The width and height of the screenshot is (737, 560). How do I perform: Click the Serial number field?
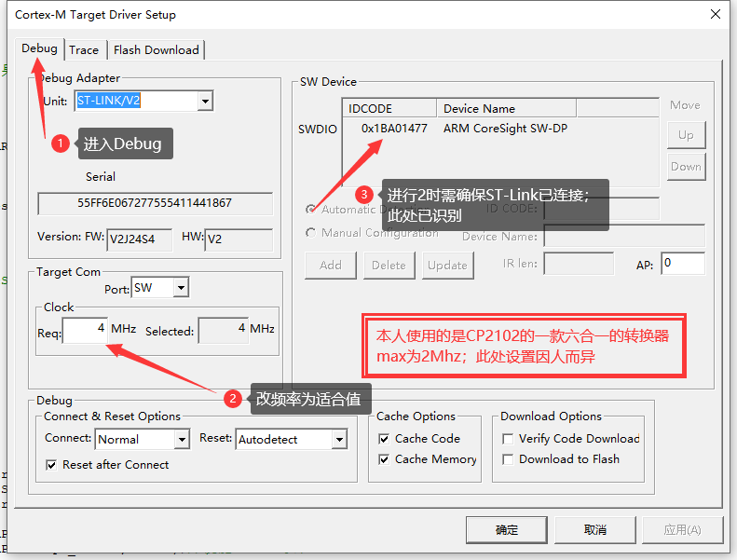click(155, 203)
